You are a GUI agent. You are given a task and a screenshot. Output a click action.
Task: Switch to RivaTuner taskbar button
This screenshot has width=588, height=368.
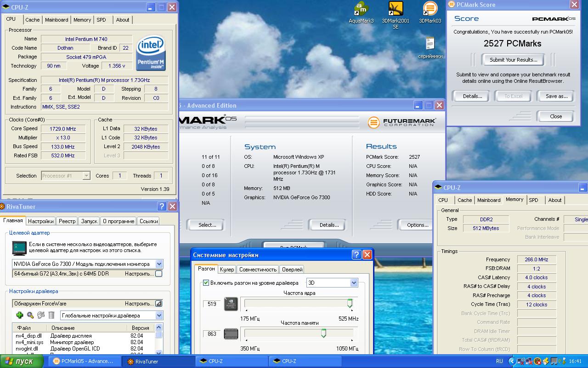click(x=159, y=362)
